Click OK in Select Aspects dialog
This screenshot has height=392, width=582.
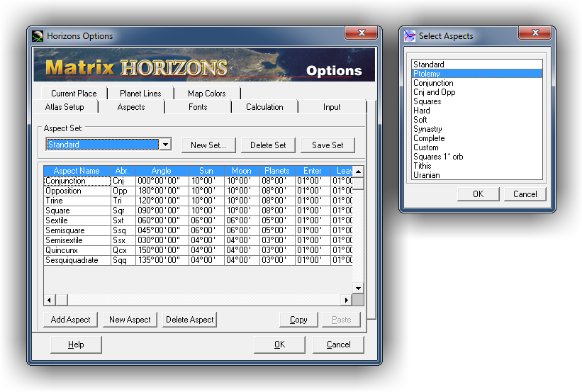[478, 194]
